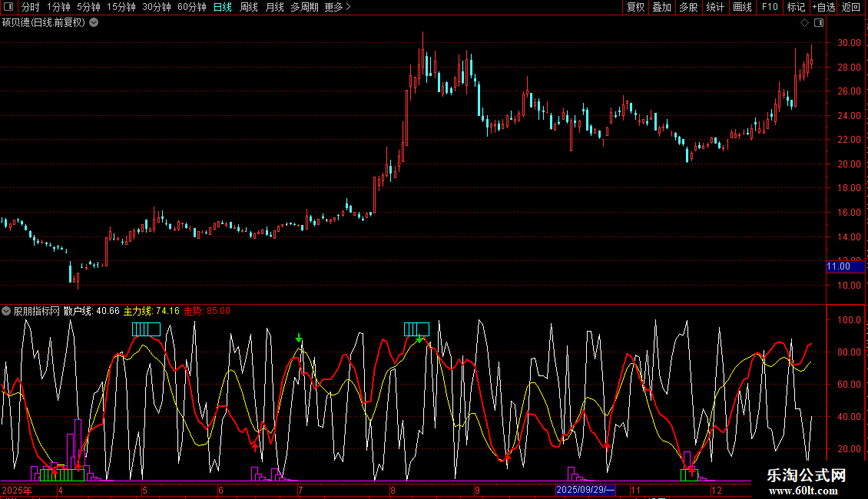868x499 pixels.
Task: Click the 散户线: 40.66 value label
Action: (x=91, y=311)
